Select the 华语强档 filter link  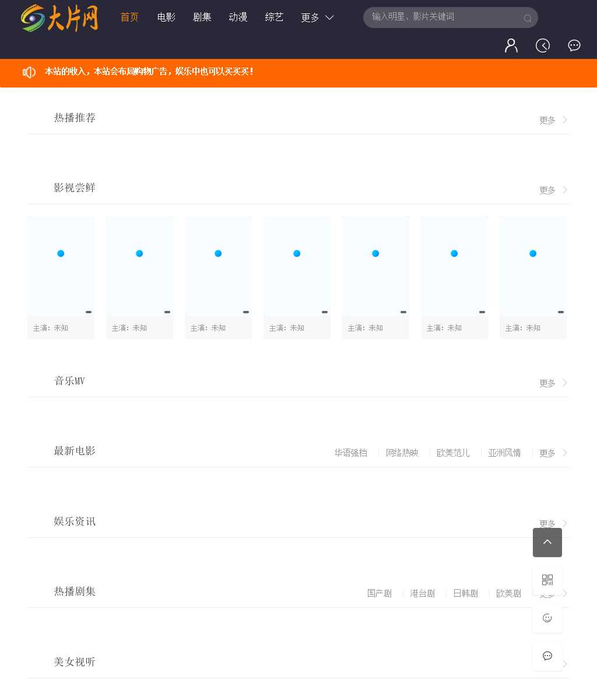point(351,453)
